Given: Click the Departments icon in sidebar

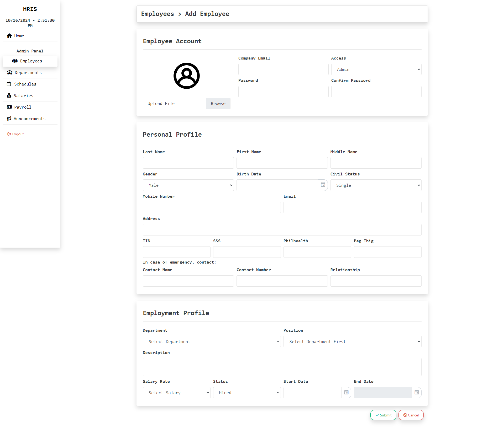Looking at the screenshot, I should (10, 72).
